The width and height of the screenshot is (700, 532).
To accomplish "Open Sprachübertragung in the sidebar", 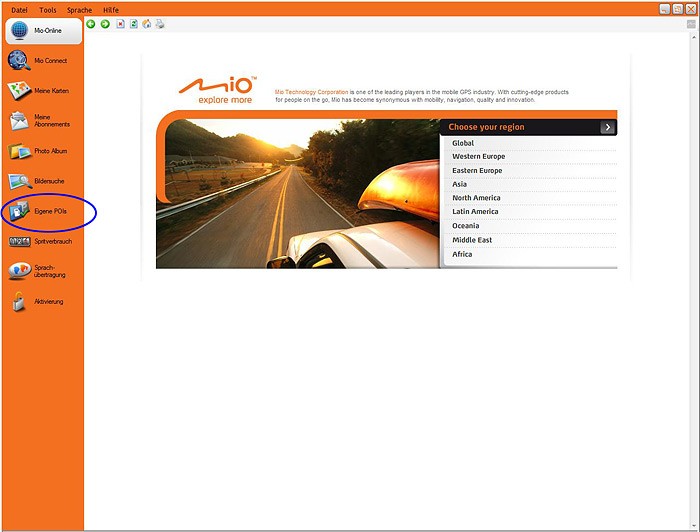I will pos(42,271).
